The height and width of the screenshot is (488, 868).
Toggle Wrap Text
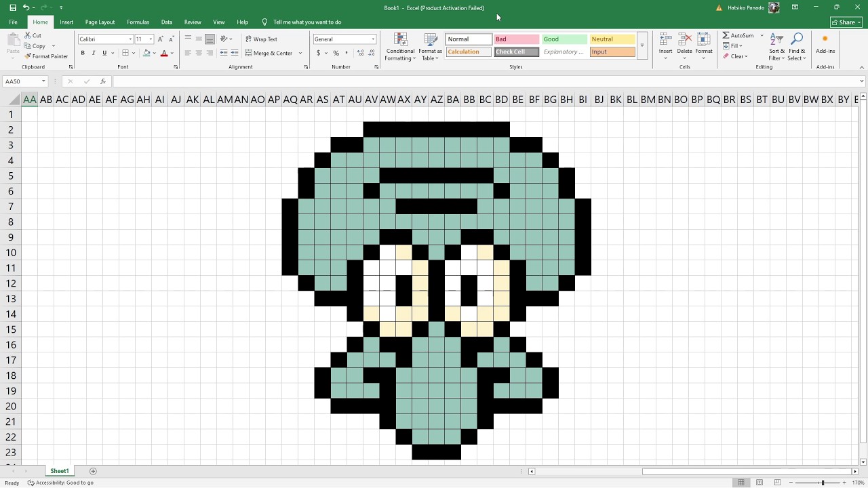tap(262, 39)
